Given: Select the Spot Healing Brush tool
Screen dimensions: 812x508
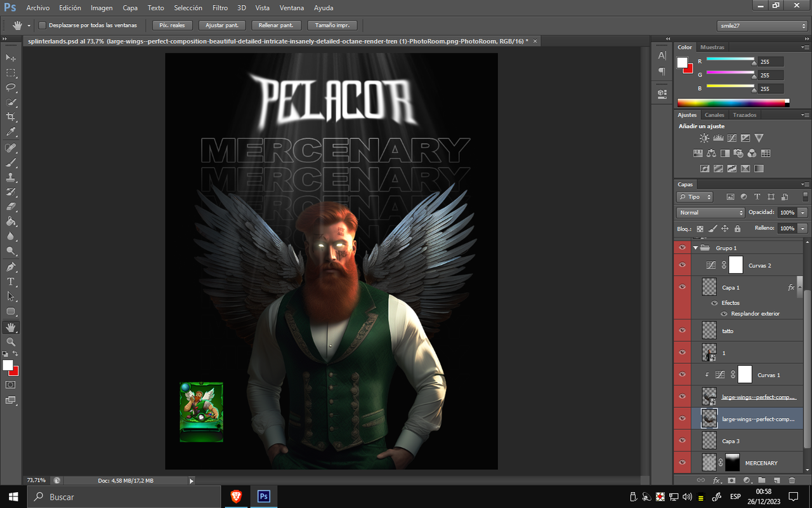Looking at the screenshot, I should [x=11, y=148].
